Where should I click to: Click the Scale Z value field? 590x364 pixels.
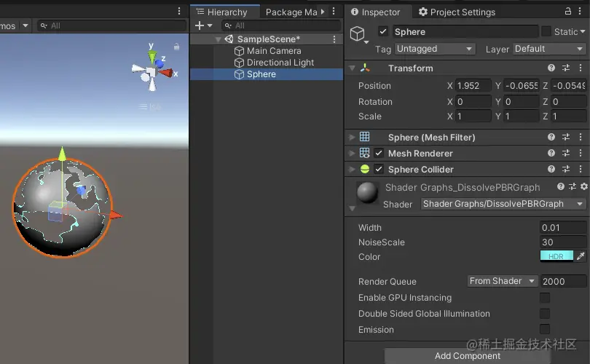point(568,116)
